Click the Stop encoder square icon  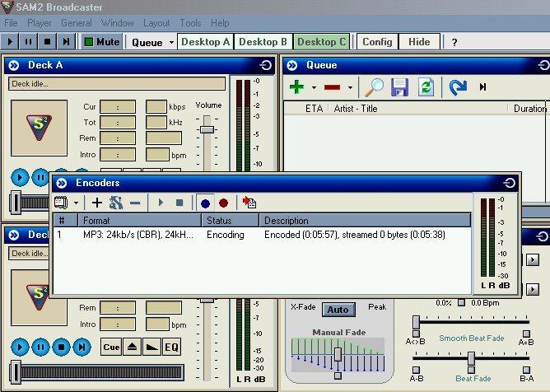[x=179, y=203]
